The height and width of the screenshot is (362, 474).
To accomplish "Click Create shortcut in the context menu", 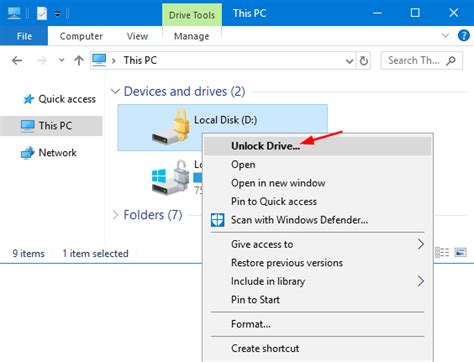I will (317, 348).
